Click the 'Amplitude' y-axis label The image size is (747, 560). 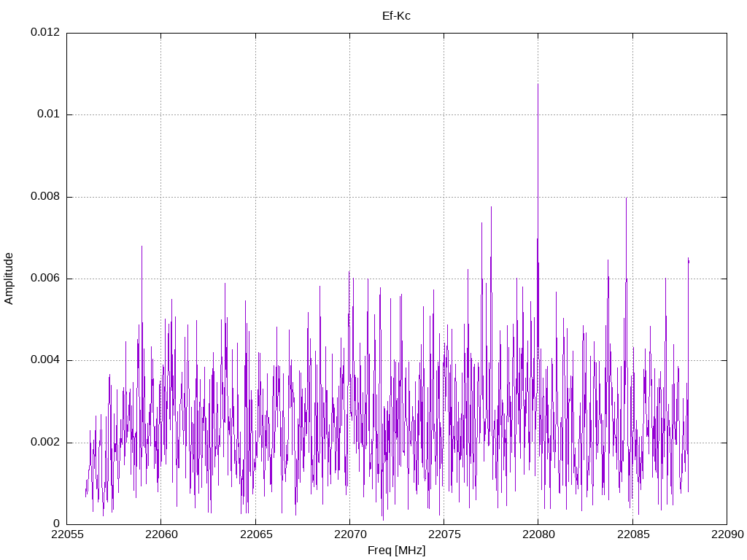9,279
